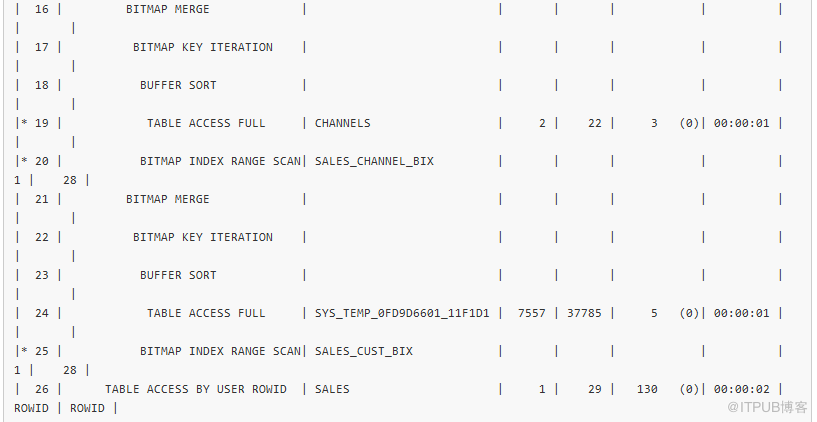
Task: Click BITMAP MERGE on row 21
Action: coord(167,200)
